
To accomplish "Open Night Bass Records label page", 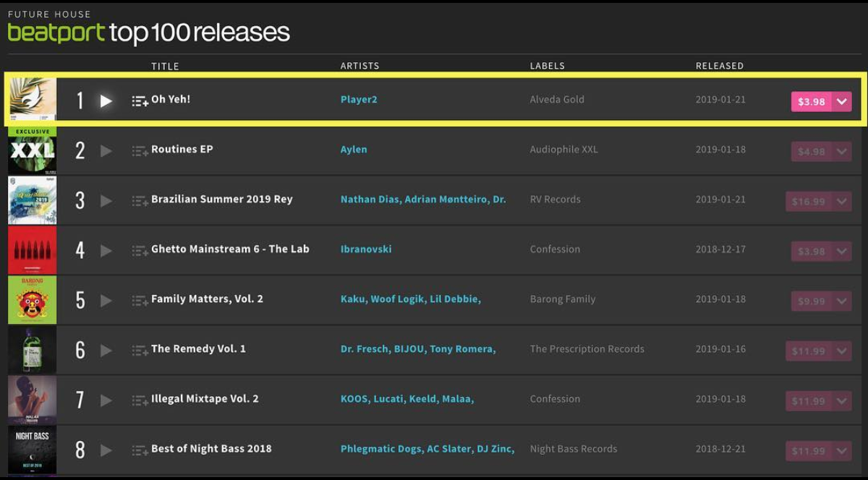I will 574,449.
